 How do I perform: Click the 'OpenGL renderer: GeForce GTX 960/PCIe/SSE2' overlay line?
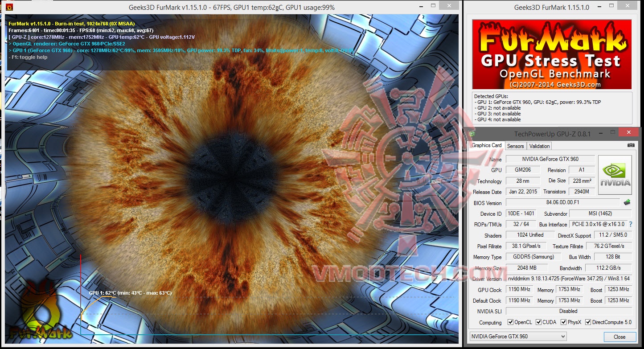(67, 44)
